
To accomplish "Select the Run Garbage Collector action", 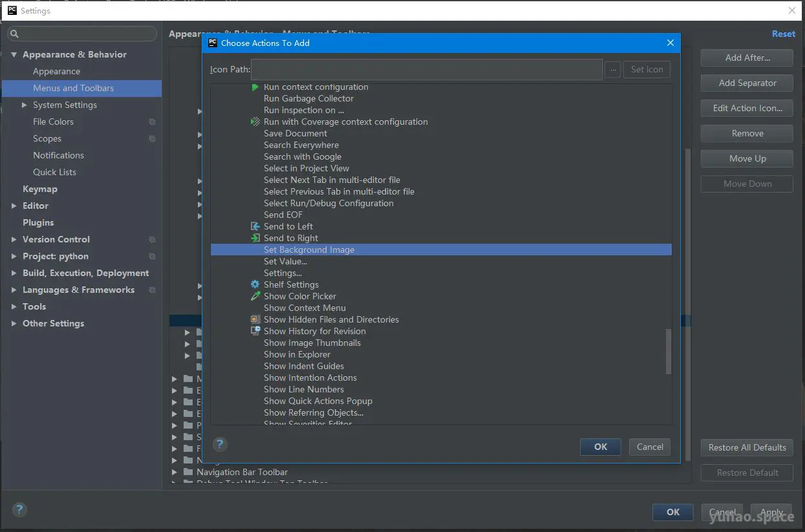I will tap(308, 98).
